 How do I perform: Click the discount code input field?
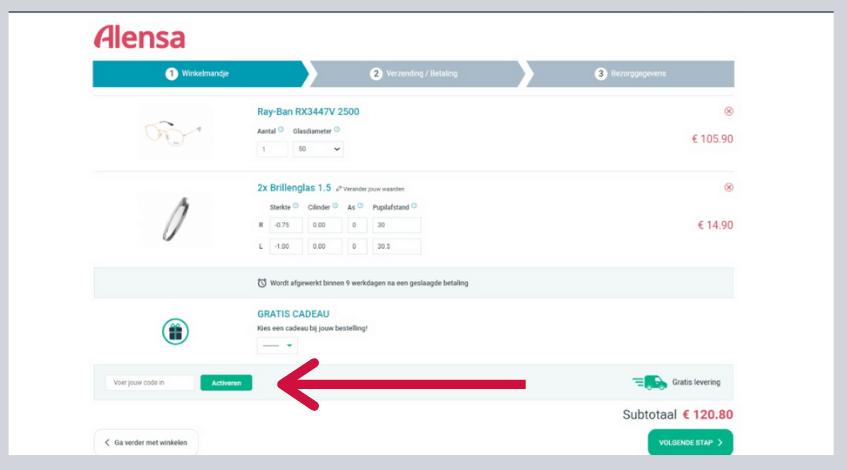click(149, 382)
